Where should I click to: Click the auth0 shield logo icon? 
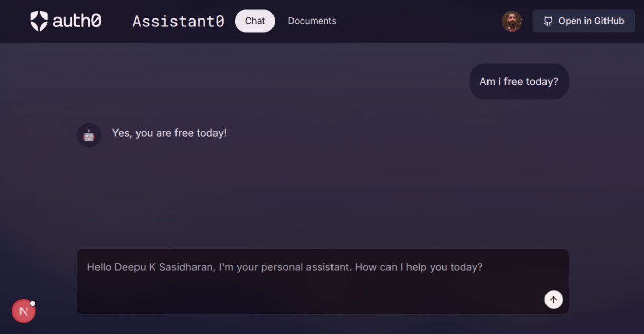39,21
